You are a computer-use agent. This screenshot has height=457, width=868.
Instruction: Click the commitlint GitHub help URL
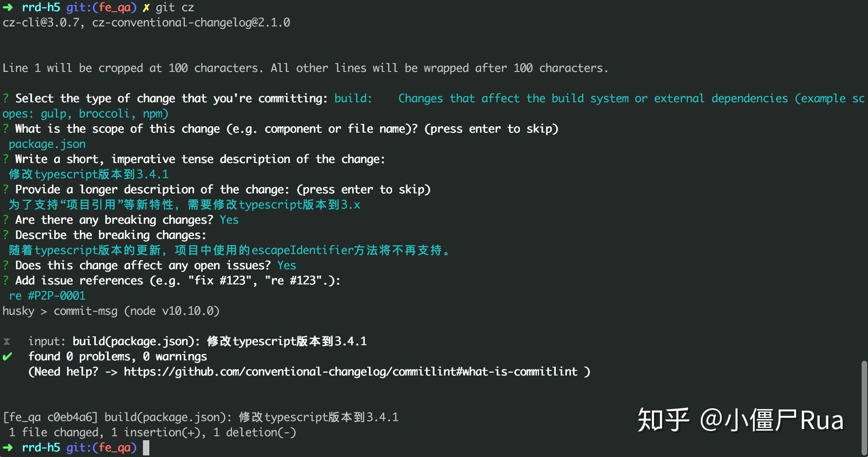[x=351, y=372]
